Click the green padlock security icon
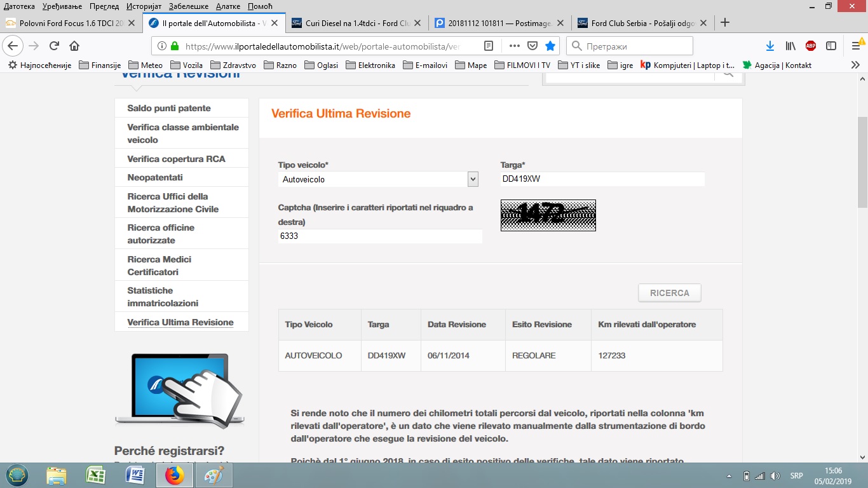868x488 pixels. coord(174,46)
